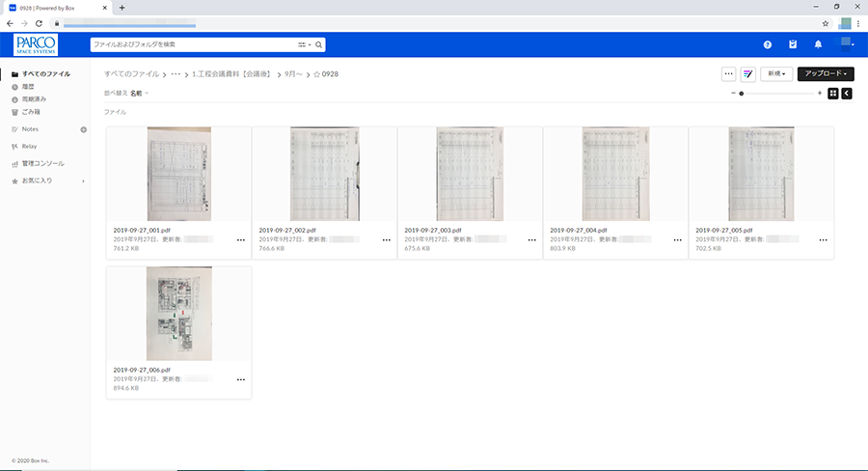Collapse the right sidebar arrow button
Image resolution: width=868 pixels, height=471 pixels.
click(847, 94)
